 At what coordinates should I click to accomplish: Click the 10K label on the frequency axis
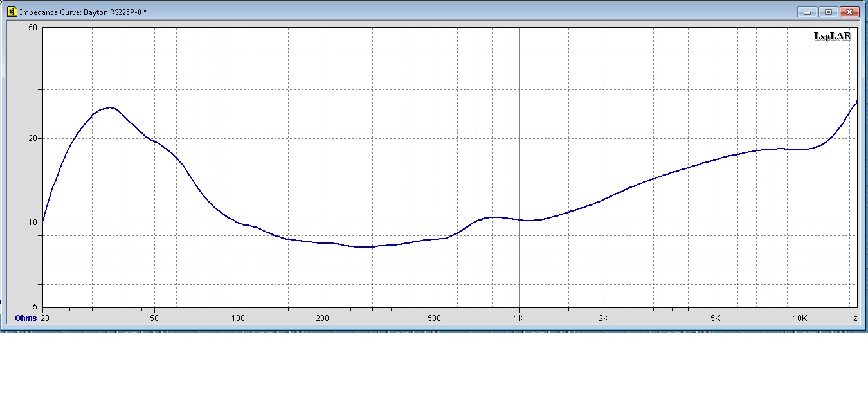pyautogui.click(x=800, y=318)
